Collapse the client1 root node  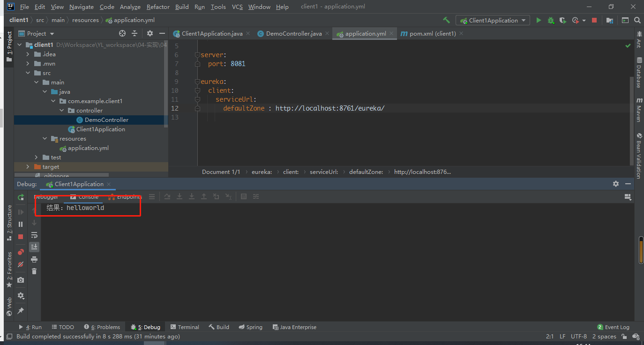pos(20,45)
